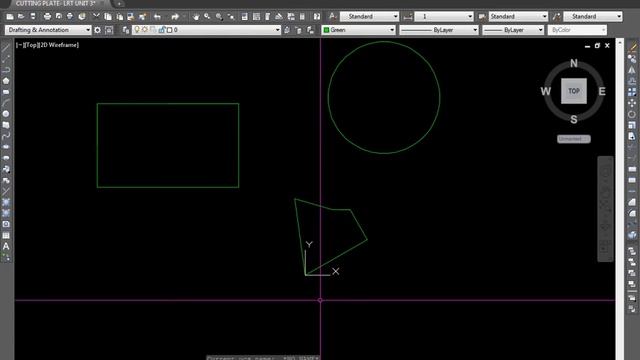This screenshot has height=360, width=640.
Task: Click the layer 0 color square swatch
Action: 169,30
